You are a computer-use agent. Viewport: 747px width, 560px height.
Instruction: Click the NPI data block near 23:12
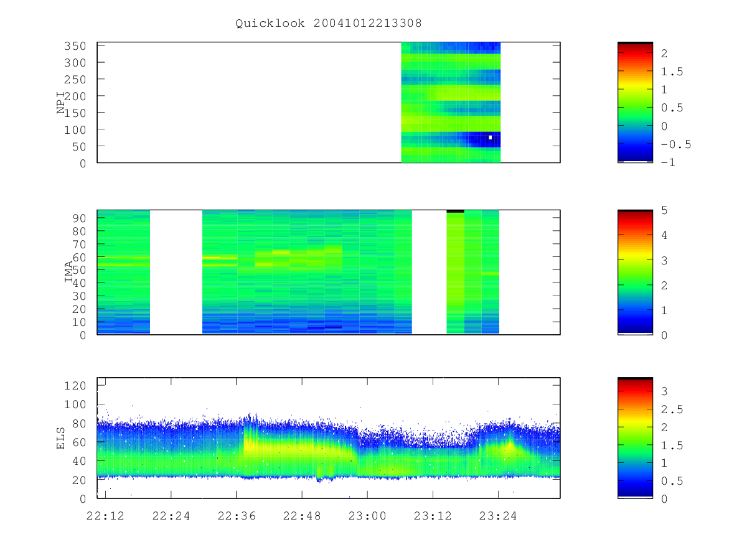pyautogui.click(x=451, y=103)
